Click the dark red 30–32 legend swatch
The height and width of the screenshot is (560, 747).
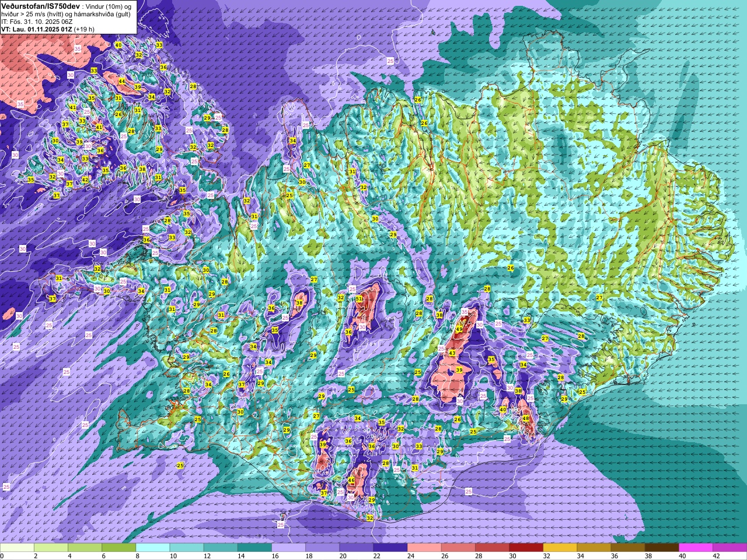point(526,548)
